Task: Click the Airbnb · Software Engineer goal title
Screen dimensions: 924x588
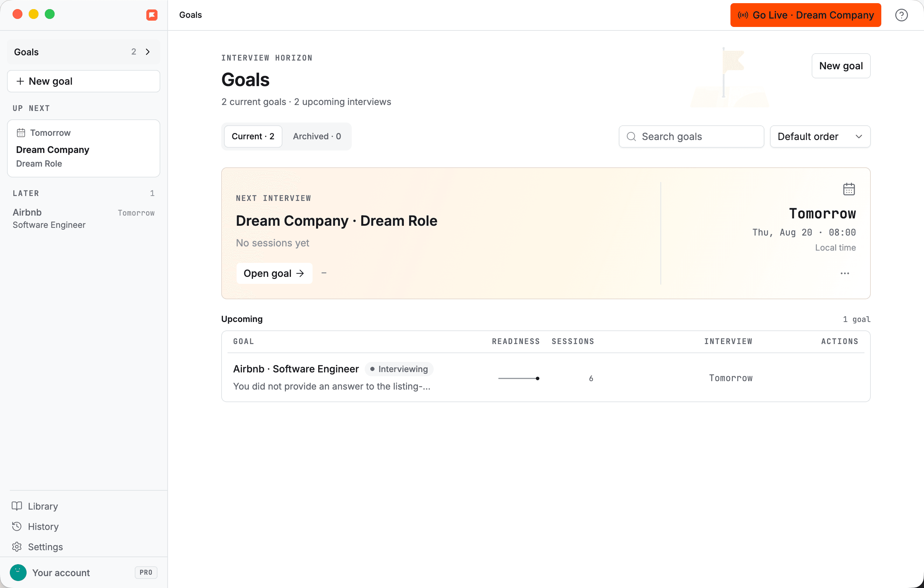Action: (x=296, y=369)
